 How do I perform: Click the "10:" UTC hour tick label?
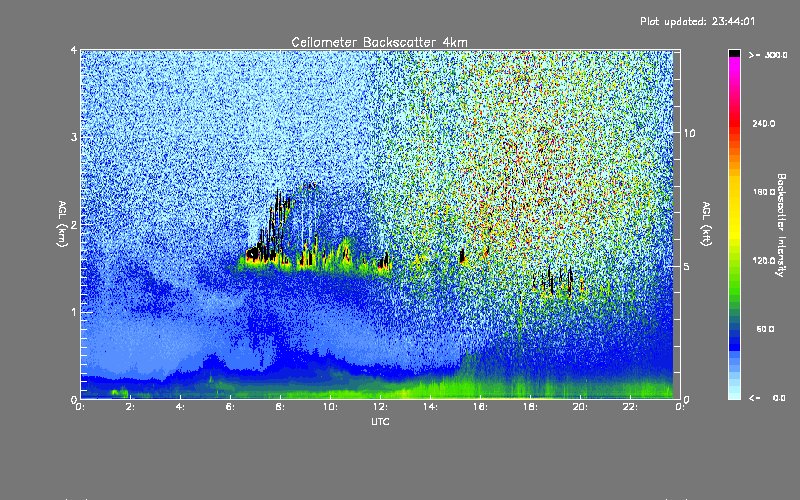(x=330, y=407)
